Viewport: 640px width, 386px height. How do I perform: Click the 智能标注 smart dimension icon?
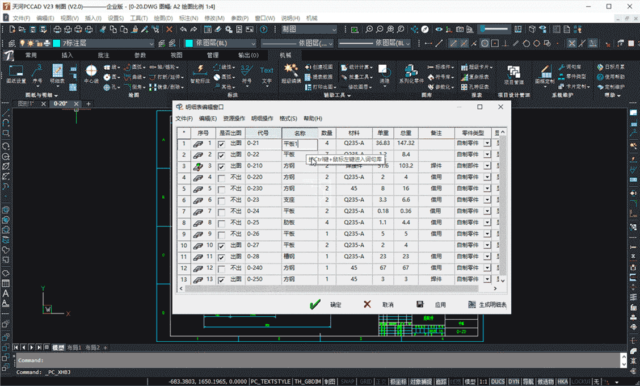(x=200, y=70)
